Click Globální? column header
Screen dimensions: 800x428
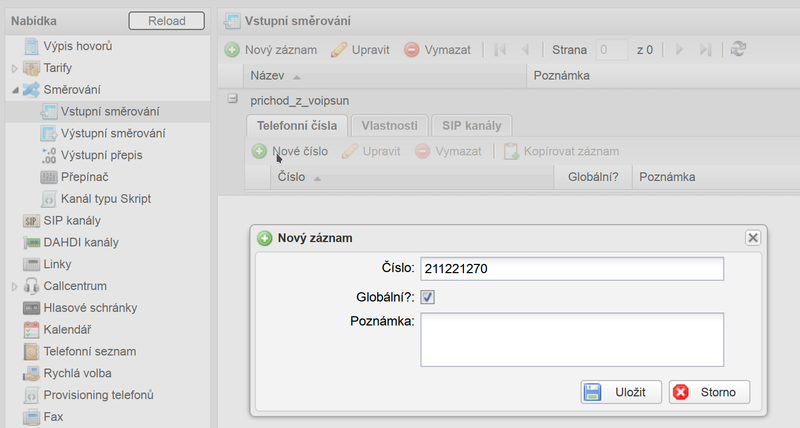[x=593, y=177]
